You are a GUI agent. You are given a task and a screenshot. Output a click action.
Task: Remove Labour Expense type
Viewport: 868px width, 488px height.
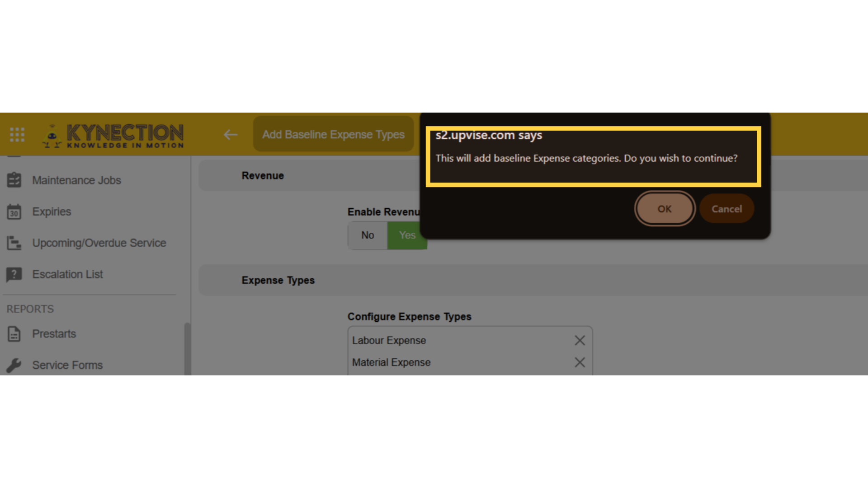click(580, 340)
